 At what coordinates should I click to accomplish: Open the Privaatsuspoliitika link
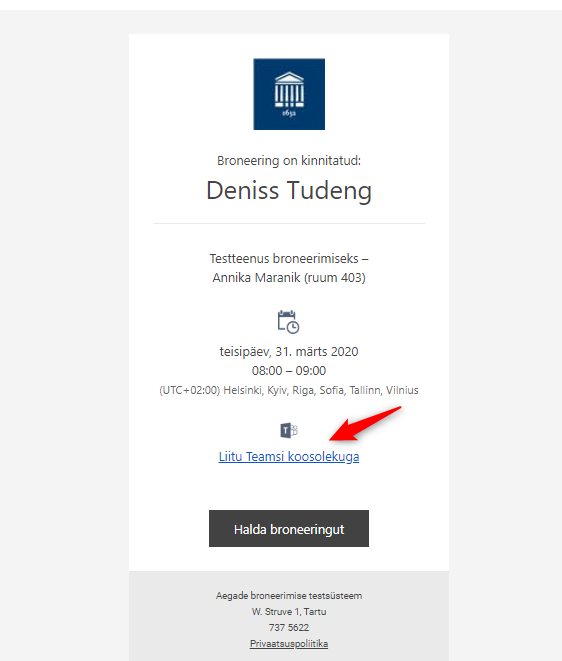289,644
